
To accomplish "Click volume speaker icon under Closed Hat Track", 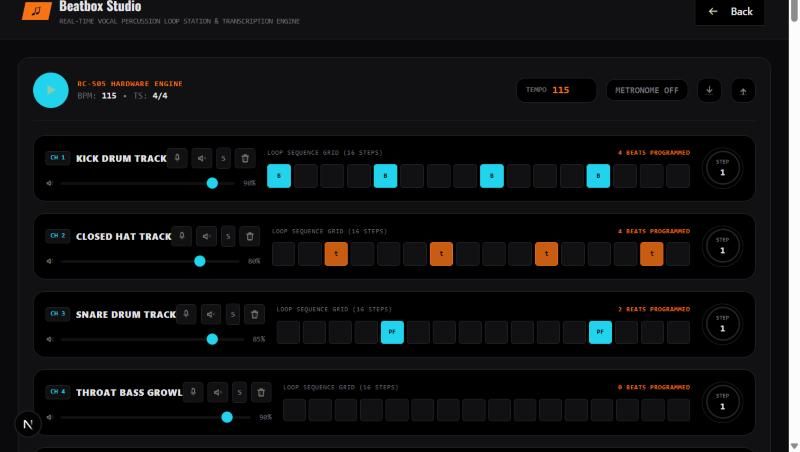I will (49, 261).
